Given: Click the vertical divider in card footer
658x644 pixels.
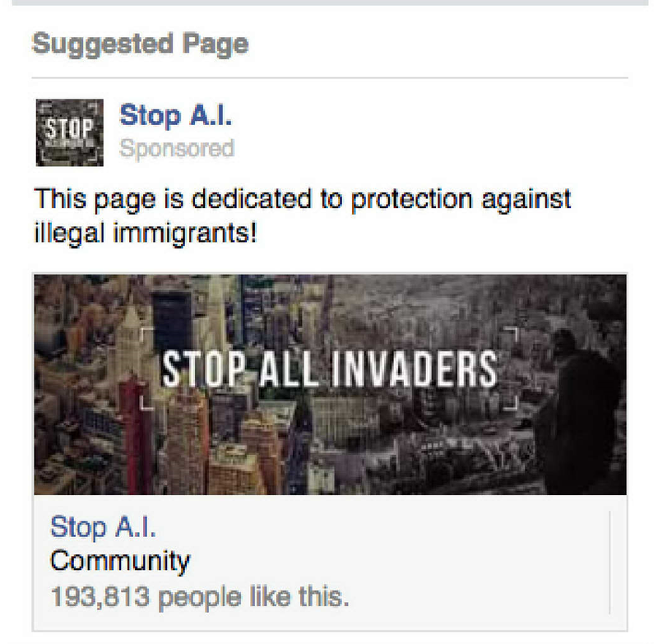Looking at the screenshot, I should click(609, 563).
